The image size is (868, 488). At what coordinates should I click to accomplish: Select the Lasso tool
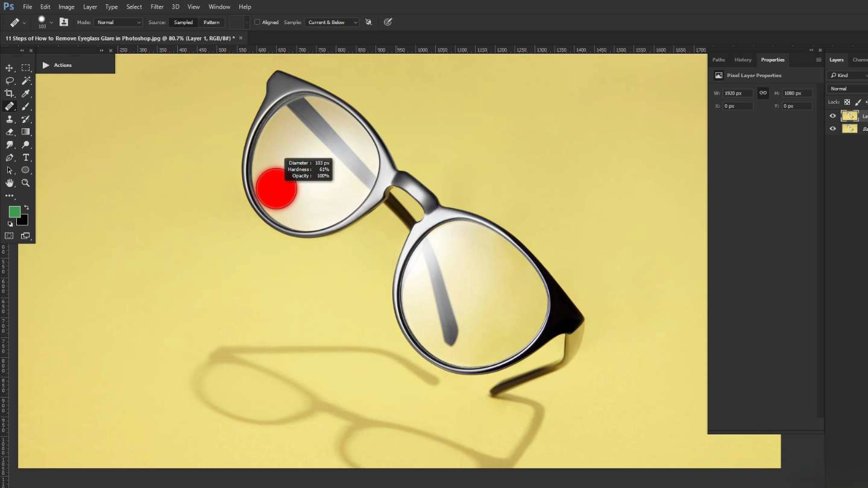[10, 81]
